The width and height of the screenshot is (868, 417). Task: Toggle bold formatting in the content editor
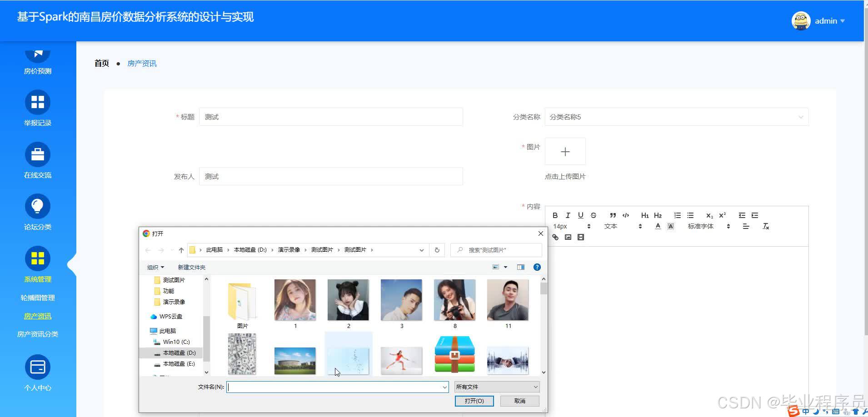[x=555, y=215]
